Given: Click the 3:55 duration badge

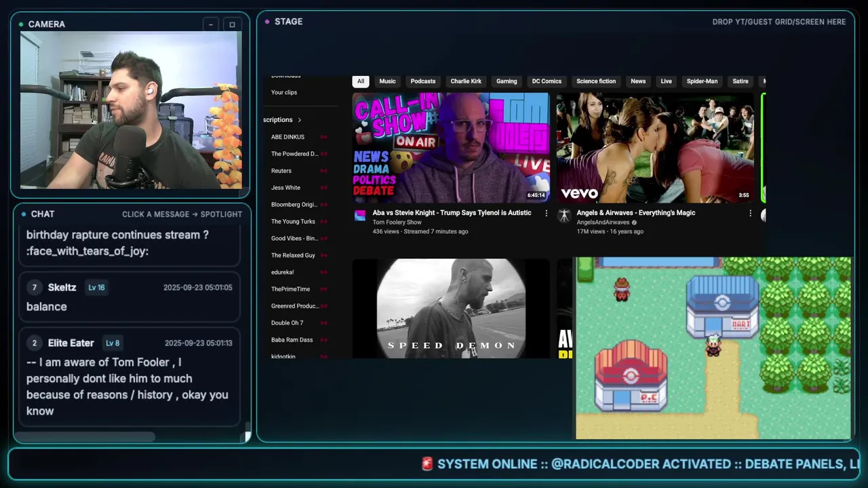Looking at the screenshot, I should [744, 195].
